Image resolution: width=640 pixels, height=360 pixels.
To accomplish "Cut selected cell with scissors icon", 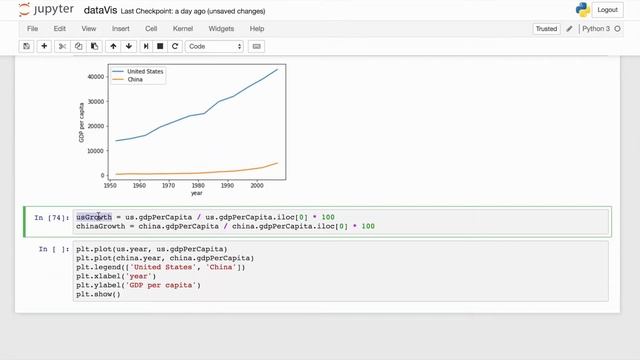I will (62, 46).
